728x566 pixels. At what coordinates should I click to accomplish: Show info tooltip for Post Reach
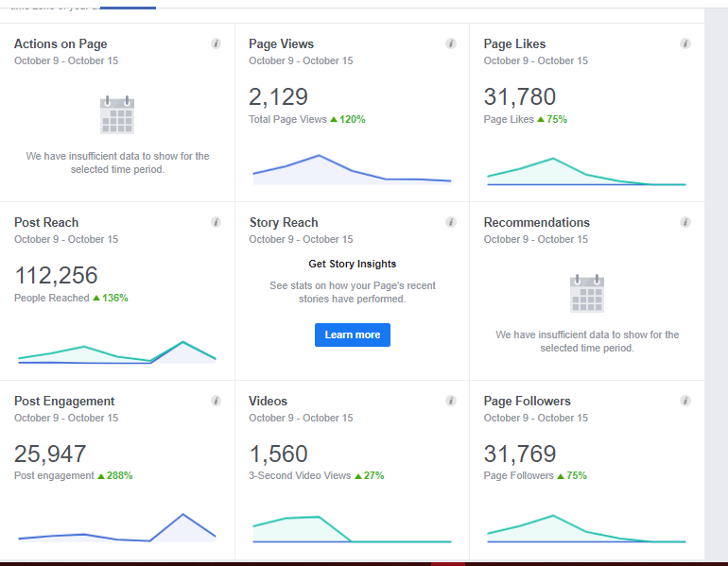tap(216, 222)
